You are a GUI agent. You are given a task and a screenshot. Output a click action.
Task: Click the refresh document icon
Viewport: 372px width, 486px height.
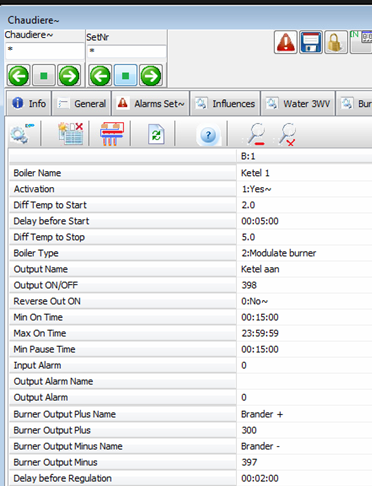point(156,134)
